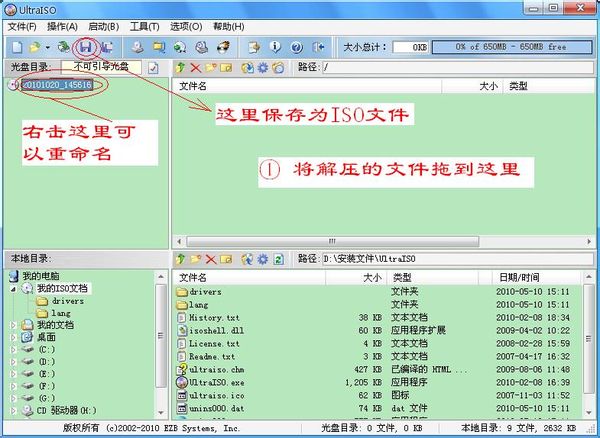Viewport: 600px width, 438px height.
Task: Open the 启动(B) menu
Action: [104, 27]
